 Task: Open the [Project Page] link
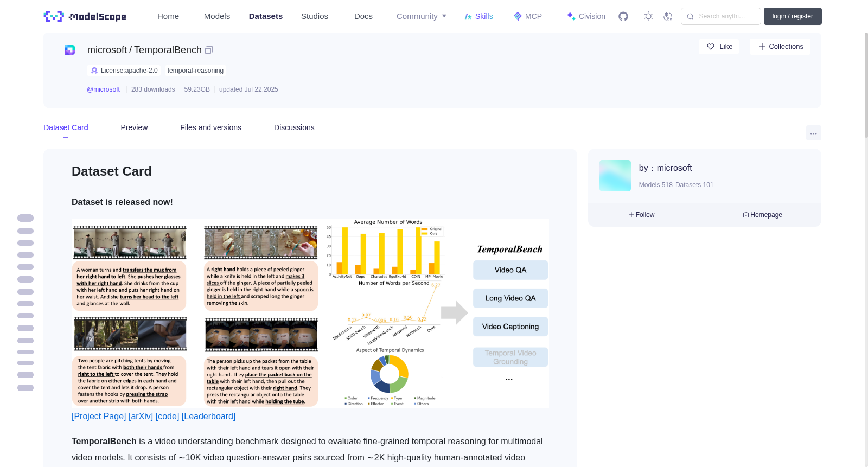(x=99, y=416)
